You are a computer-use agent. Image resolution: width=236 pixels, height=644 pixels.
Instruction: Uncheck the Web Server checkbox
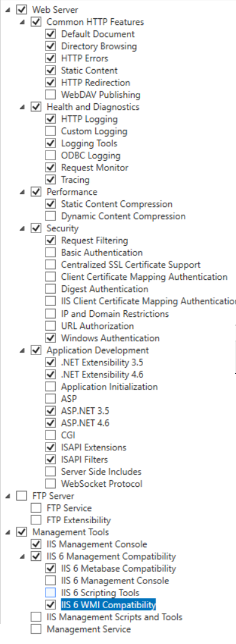pyautogui.click(x=22, y=9)
